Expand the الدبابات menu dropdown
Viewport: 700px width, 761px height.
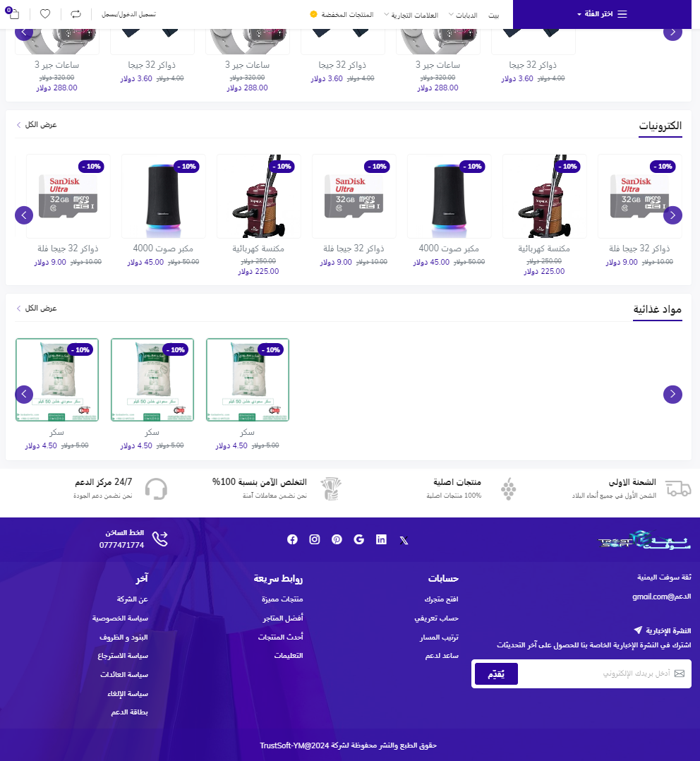(464, 15)
